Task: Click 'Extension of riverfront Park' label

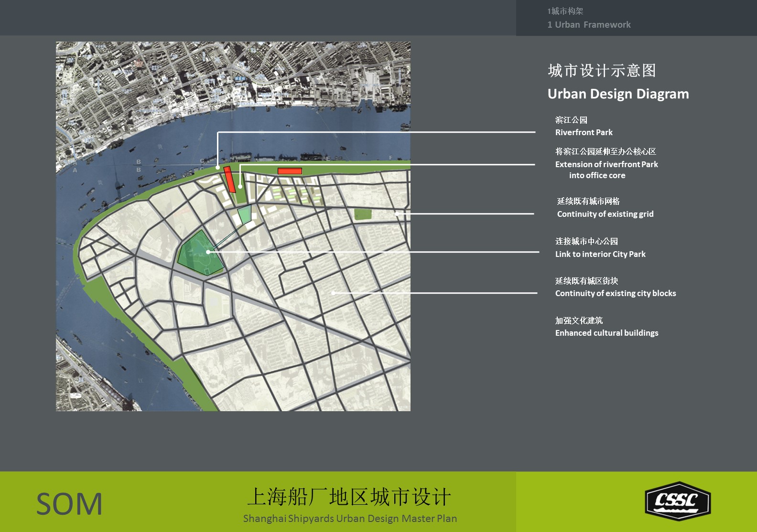Action: coord(606,164)
